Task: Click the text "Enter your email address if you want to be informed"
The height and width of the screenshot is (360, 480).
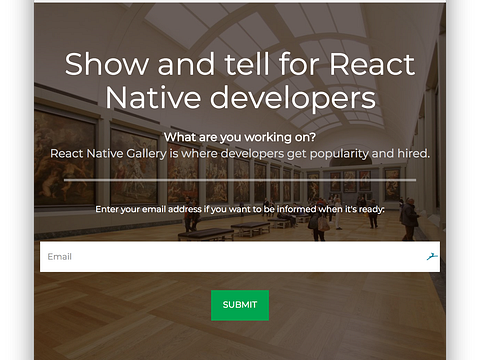Action: pos(206,209)
